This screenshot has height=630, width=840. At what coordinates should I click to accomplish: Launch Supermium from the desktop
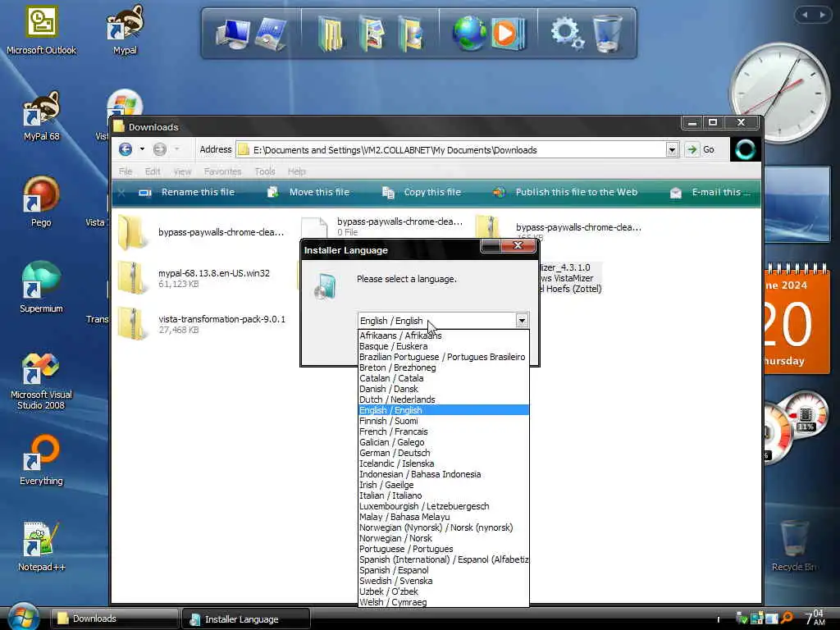pyautogui.click(x=41, y=288)
